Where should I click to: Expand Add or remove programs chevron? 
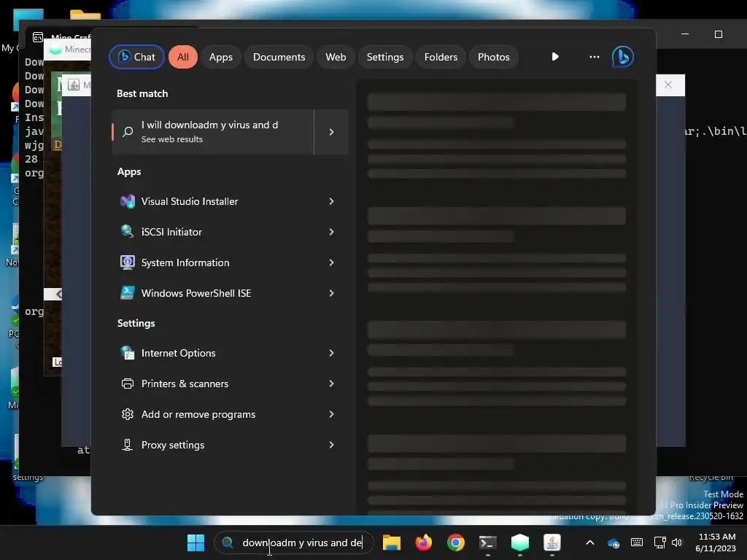click(x=332, y=414)
